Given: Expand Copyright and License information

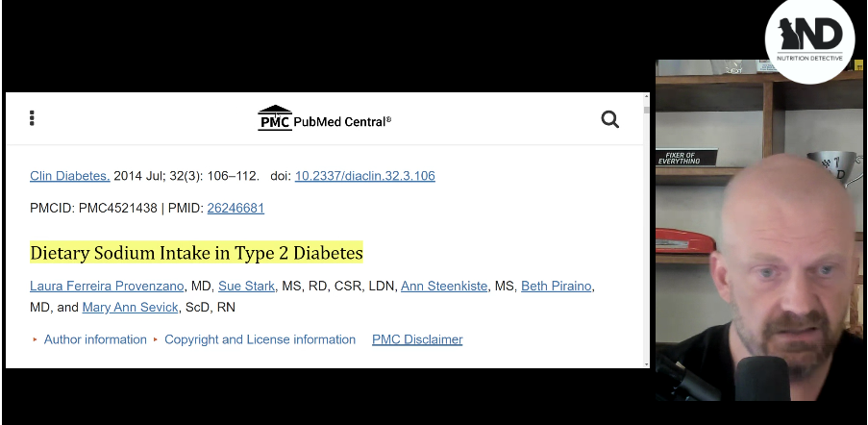Looking at the screenshot, I should (x=260, y=339).
